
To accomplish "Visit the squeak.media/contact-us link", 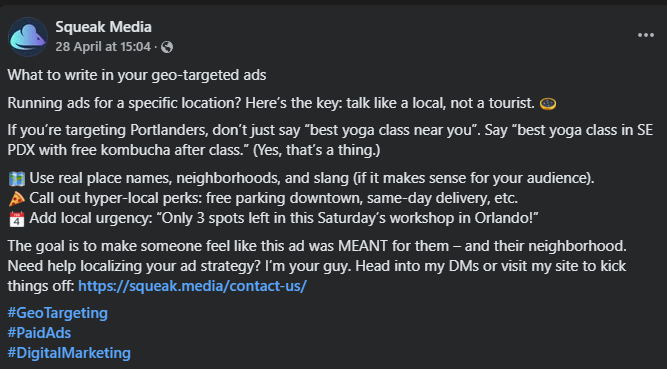I will 192,286.
